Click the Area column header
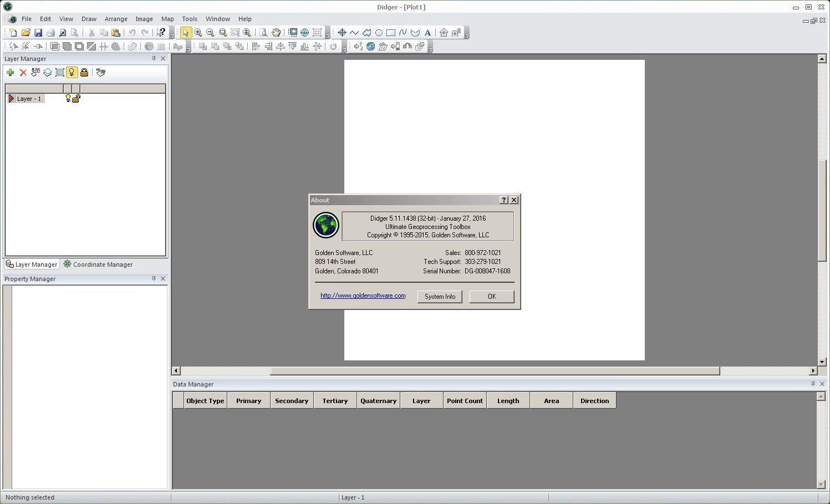Viewport: 830px width, 504px height. 551,401
